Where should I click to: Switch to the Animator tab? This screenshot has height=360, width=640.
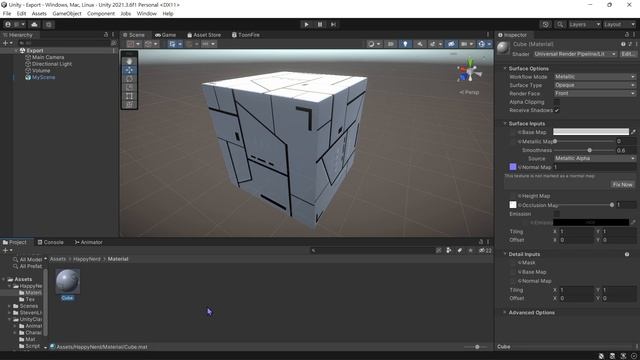pyautogui.click(x=88, y=242)
